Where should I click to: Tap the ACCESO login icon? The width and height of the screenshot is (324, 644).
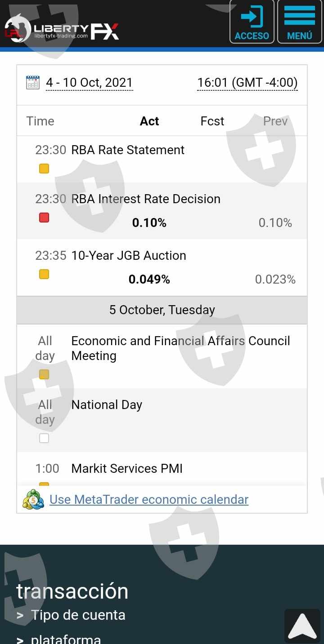click(x=252, y=22)
